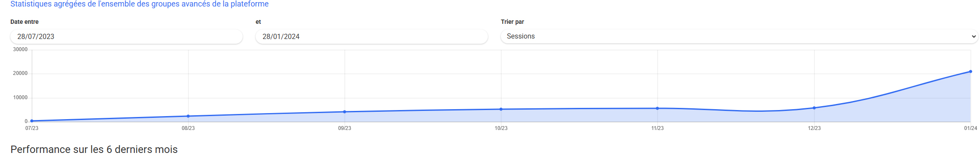Click the 20000 y-axis label
The height and width of the screenshot is (159, 980).
coord(20,73)
